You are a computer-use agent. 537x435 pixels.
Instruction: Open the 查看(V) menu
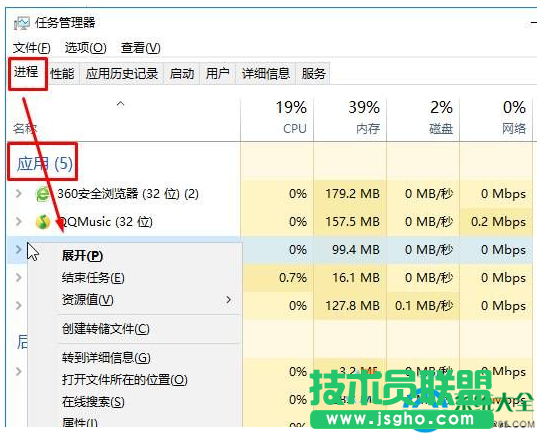coord(140,48)
